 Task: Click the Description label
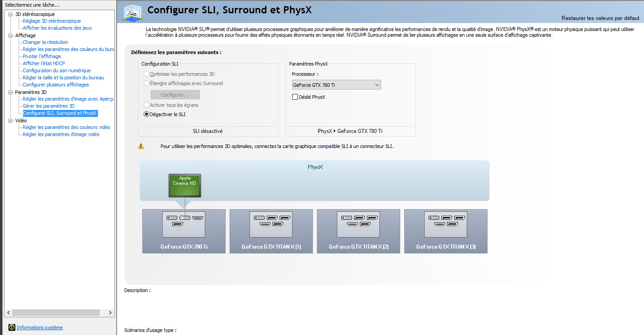click(137, 290)
